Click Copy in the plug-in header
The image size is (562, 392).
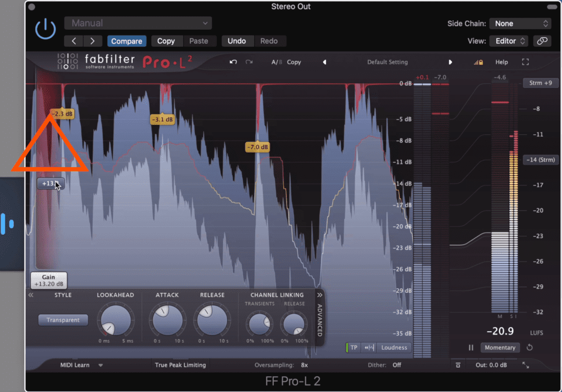[166, 41]
